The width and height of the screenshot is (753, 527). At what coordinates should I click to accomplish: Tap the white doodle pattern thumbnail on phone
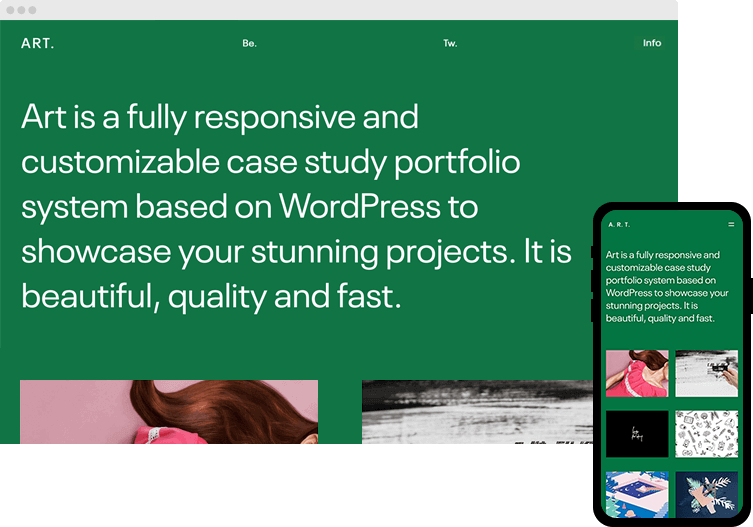tap(706, 434)
